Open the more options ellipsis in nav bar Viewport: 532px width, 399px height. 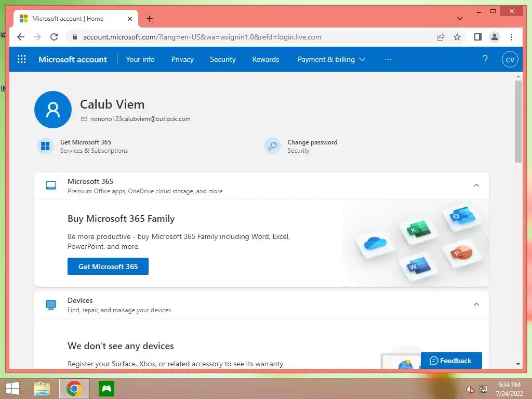388,59
